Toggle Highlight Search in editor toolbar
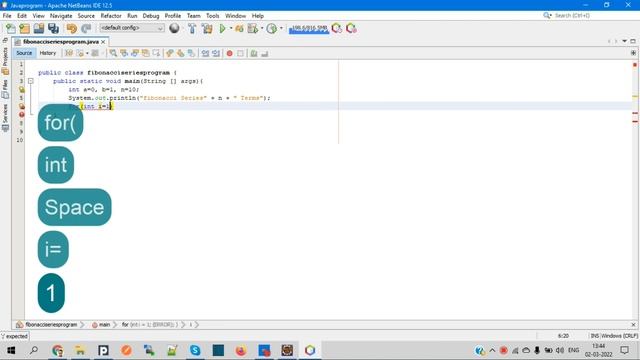640x360 pixels. pos(145,53)
